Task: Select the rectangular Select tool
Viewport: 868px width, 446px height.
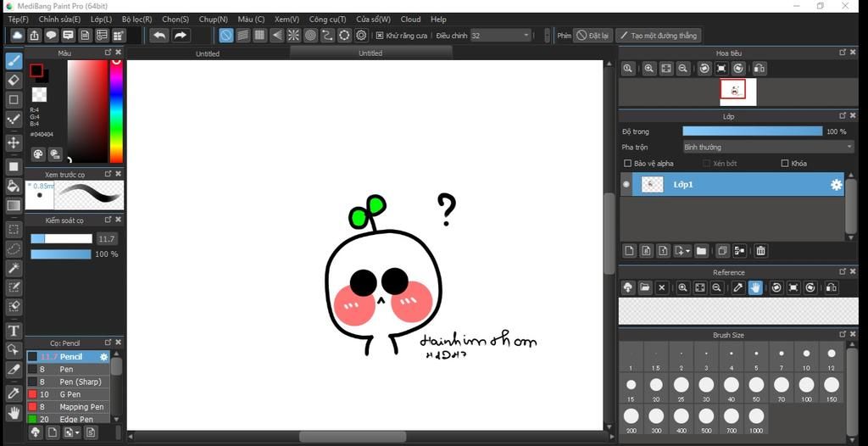Action: click(x=14, y=230)
